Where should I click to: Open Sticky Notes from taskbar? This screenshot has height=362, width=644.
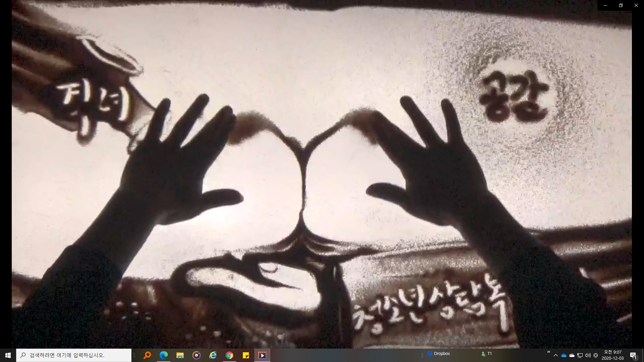click(246, 355)
